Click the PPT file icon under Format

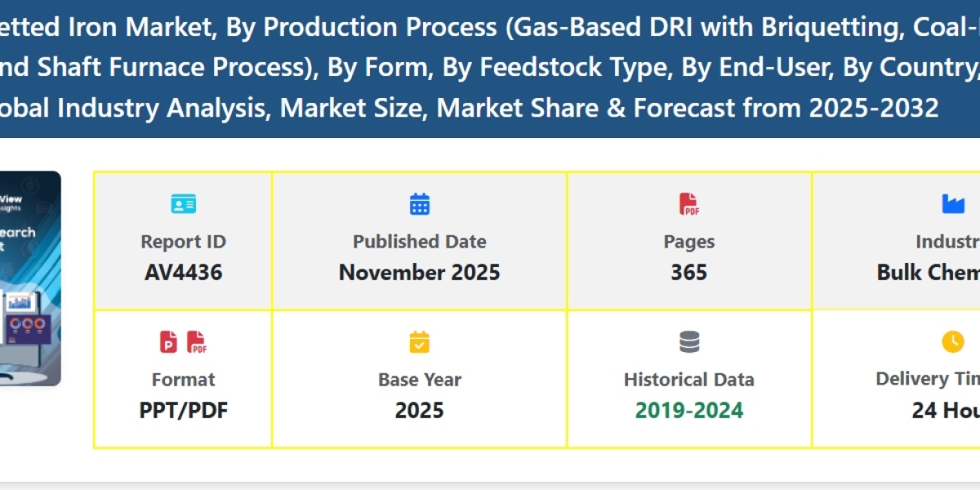tap(169, 341)
